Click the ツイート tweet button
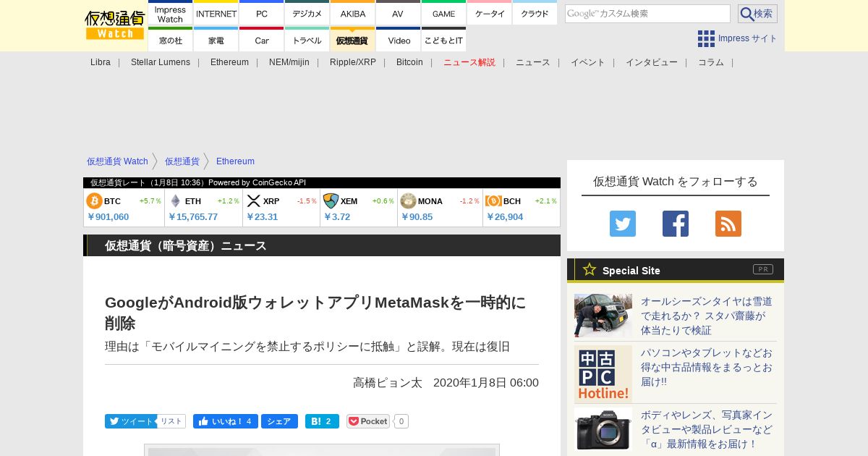The height and width of the screenshot is (456, 868). [130, 421]
